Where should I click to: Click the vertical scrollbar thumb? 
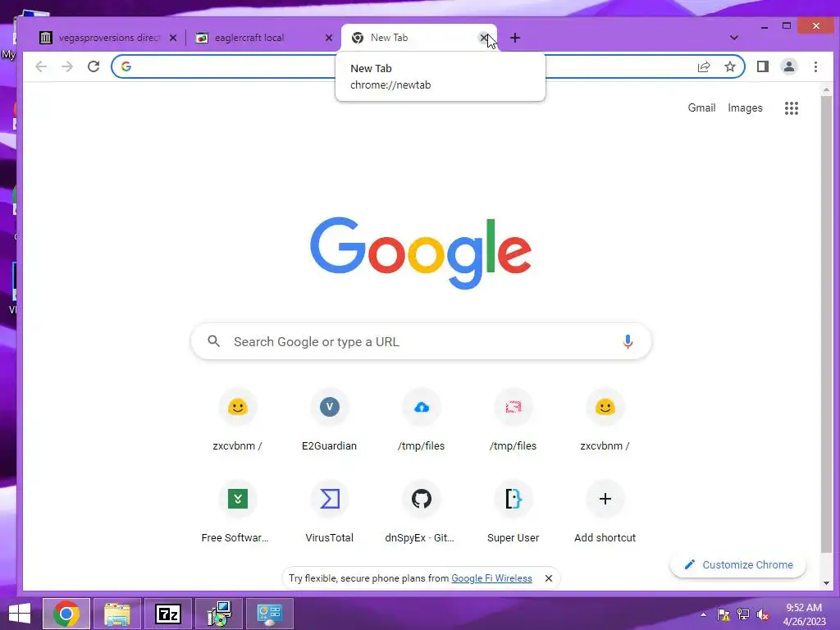(x=827, y=324)
